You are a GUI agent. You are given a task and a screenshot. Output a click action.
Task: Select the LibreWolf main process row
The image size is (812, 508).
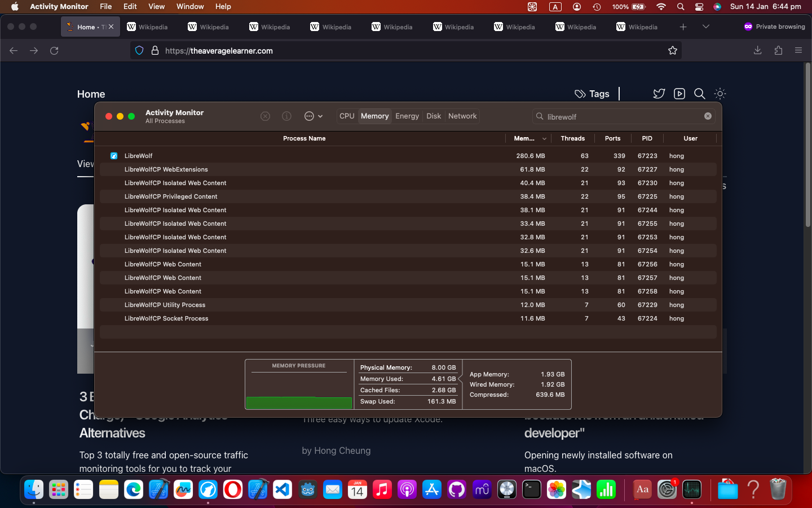(x=408, y=156)
